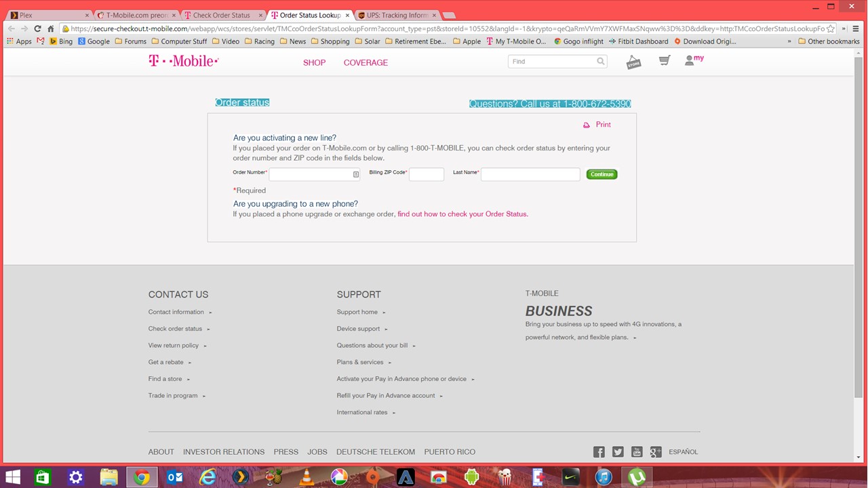
Task: Open the Shopping bookmark folder
Action: (330, 41)
